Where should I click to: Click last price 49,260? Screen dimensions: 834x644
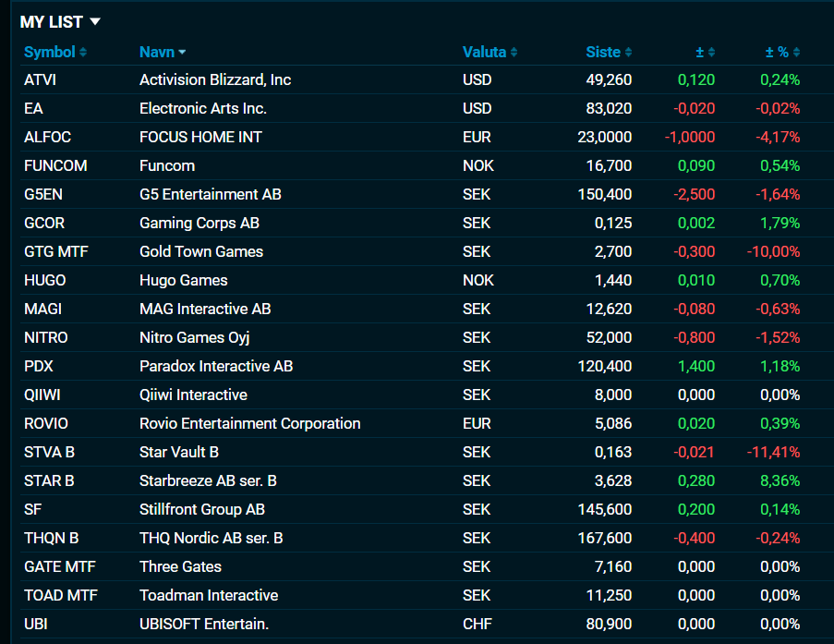(x=609, y=79)
